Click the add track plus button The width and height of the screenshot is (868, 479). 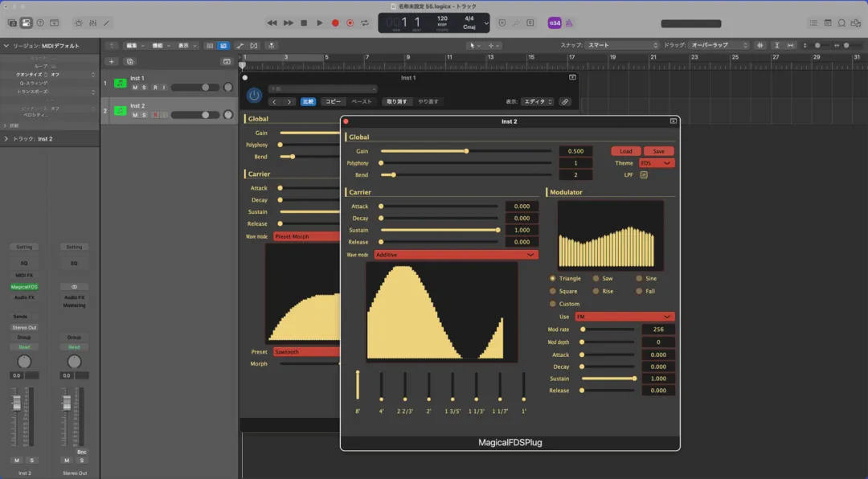pos(111,61)
